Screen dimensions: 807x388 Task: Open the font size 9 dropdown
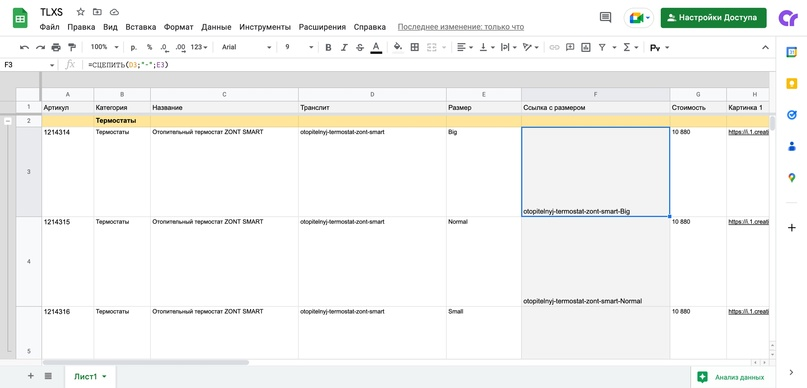point(299,47)
